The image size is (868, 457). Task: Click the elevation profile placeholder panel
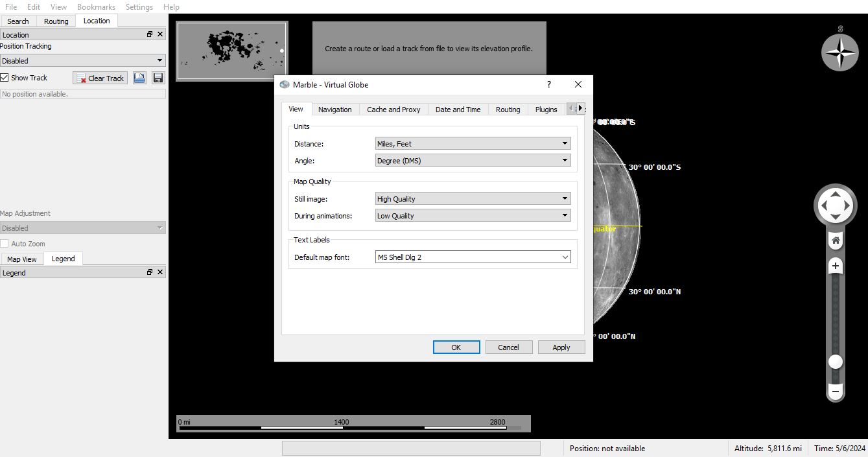click(x=429, y=48)
